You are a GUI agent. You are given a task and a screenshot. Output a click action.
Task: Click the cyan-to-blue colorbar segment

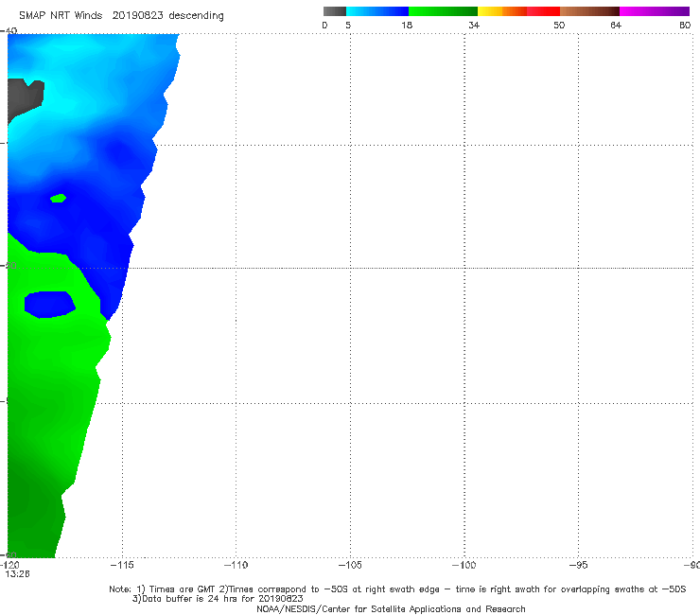click(x=377, y=11)
